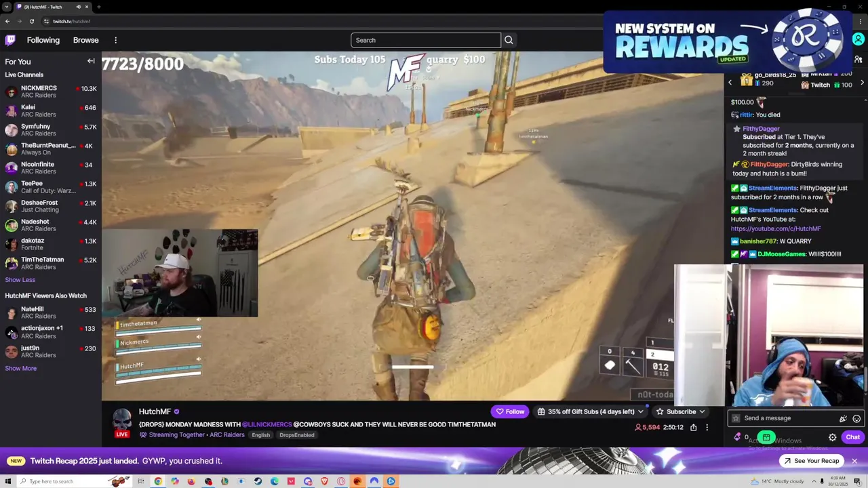Open the three-dot More menu beside Browse
This screenshot has height=488, width=868.
[x=116, y=40]
